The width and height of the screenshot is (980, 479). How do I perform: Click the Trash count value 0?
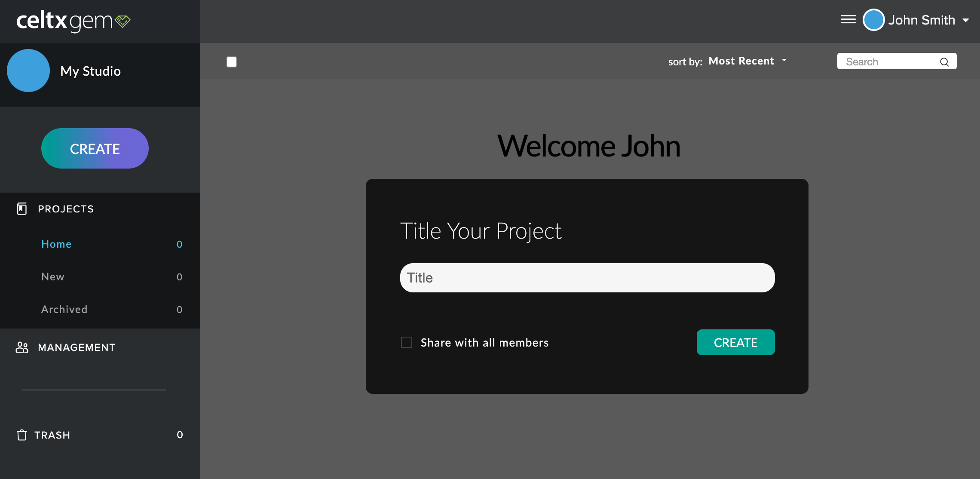[180, 435]
